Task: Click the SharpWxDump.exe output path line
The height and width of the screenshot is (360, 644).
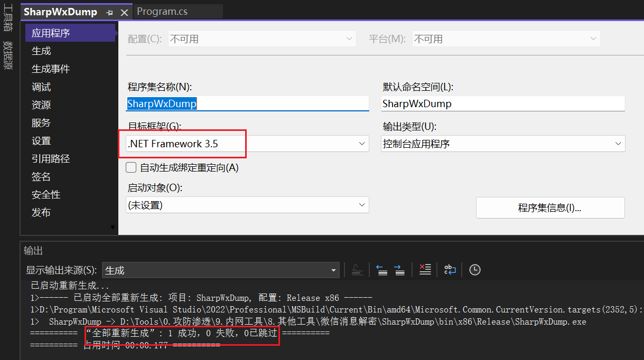Action: (308, 321)
